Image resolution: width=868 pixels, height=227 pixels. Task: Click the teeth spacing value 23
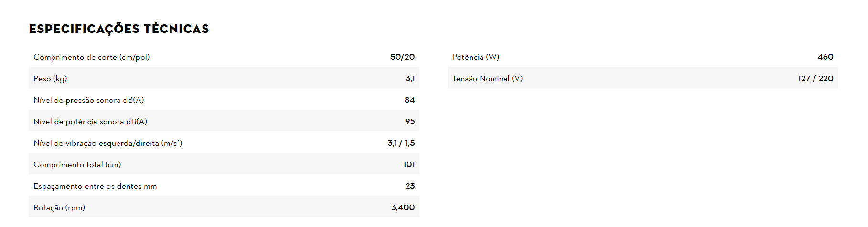click(409, 186)
